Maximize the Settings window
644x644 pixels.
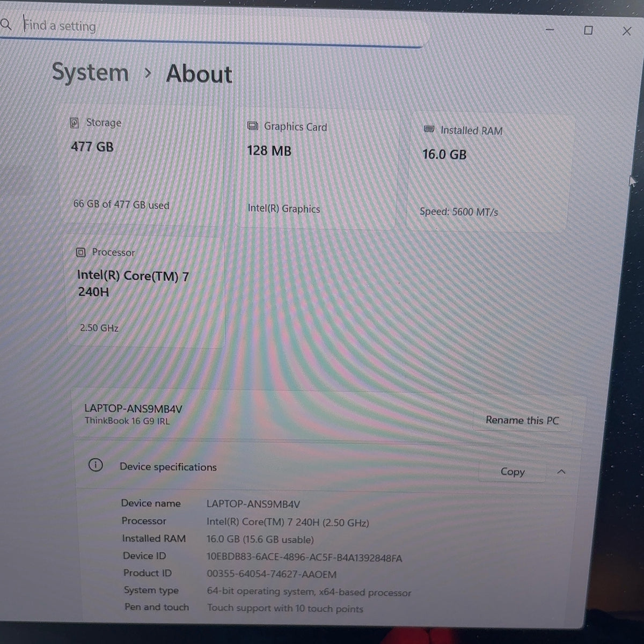pyautogui.click(x=588, y=31)
